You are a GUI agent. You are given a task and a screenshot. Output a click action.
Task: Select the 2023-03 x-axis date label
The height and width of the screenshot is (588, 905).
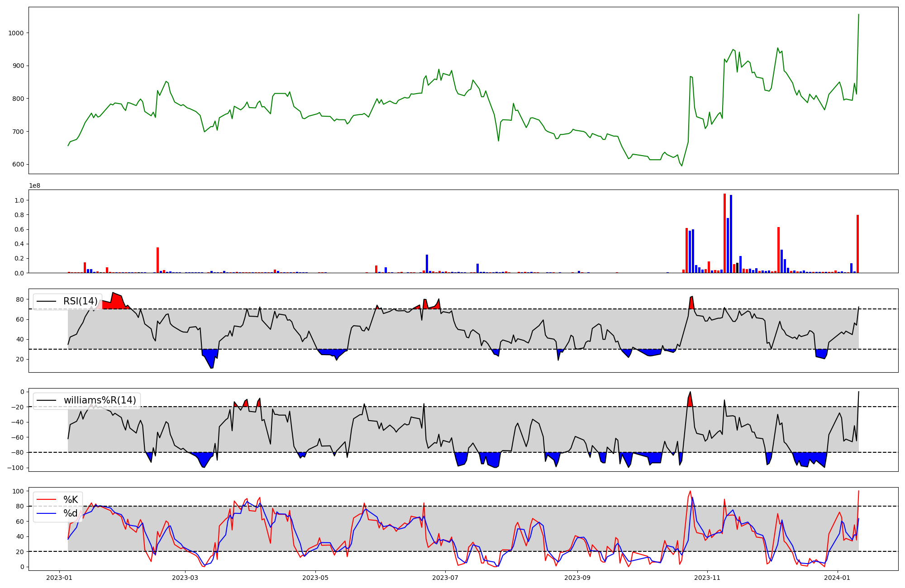point(185,578)
